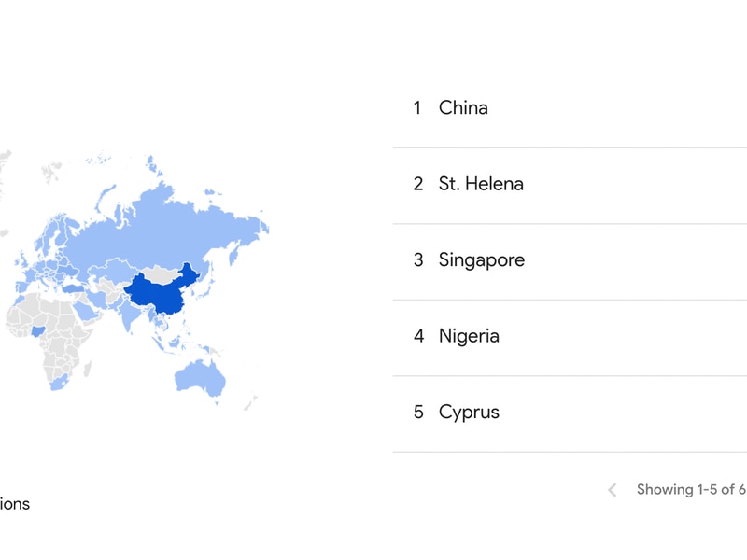The image size is (747, 560).
Task: Open the Cyprus list entry
Action: pyautogui.click(x=469, y=413)
